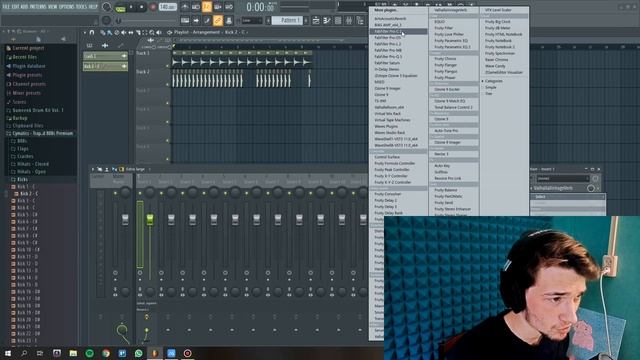Toggle typing keyboard to piano icon
Viewport: 640px width, 360px height.
pyautogui.click(x=185, y=20)
